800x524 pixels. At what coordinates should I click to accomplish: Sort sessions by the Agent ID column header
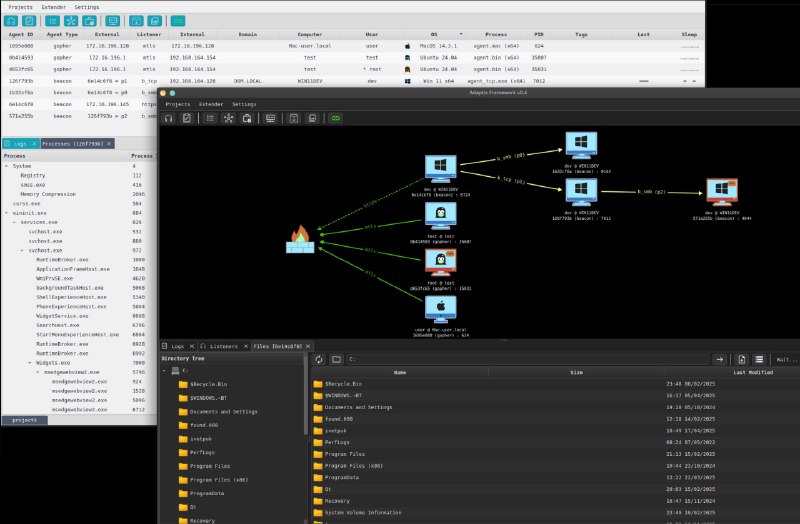point(21,34)
